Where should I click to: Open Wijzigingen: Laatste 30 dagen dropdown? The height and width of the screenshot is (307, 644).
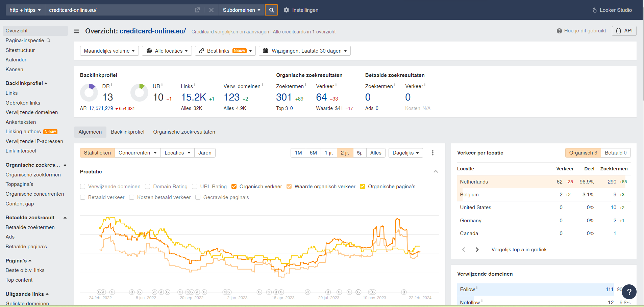tap(305, 51)
